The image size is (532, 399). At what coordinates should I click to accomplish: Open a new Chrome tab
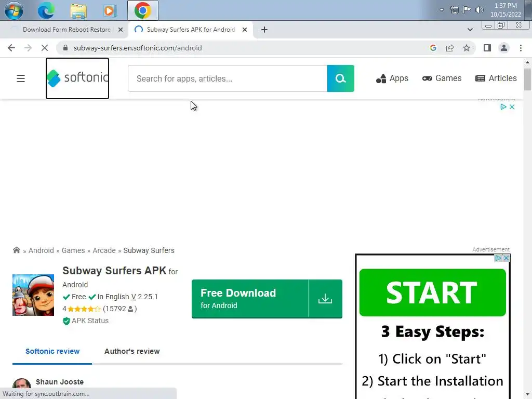click(x=264, y=30)
